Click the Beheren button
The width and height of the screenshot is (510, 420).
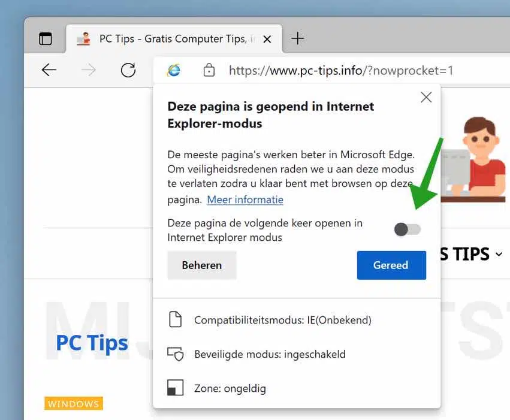point(201,265)
